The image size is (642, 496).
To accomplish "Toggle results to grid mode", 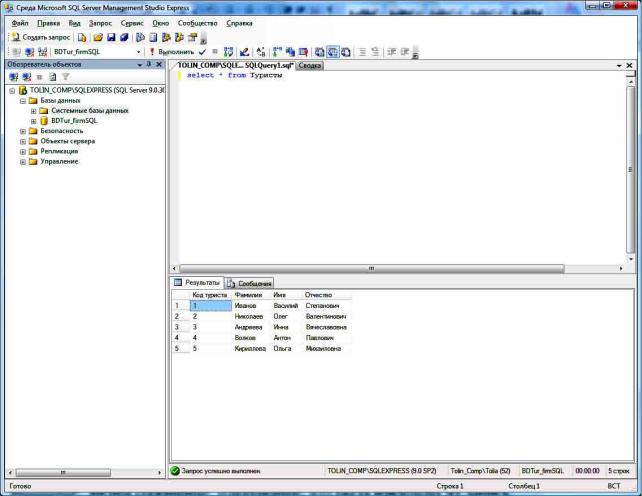I will [333, 52].
